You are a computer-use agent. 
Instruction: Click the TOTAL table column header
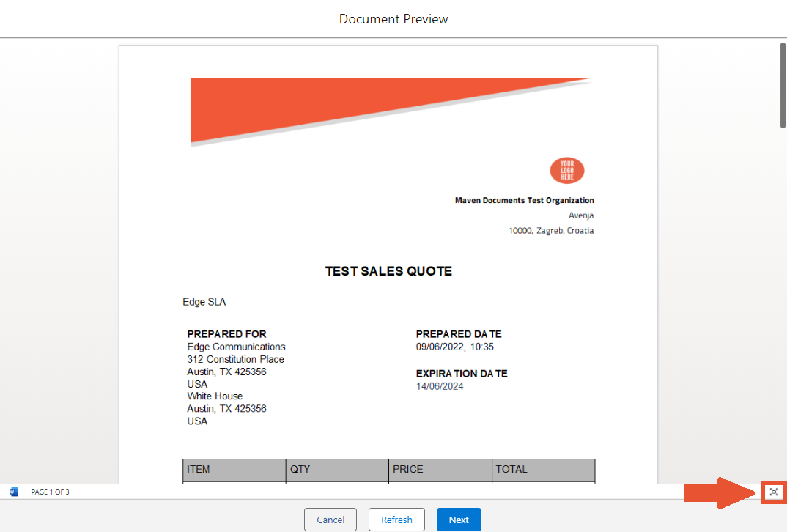click(x=544, y=470)
